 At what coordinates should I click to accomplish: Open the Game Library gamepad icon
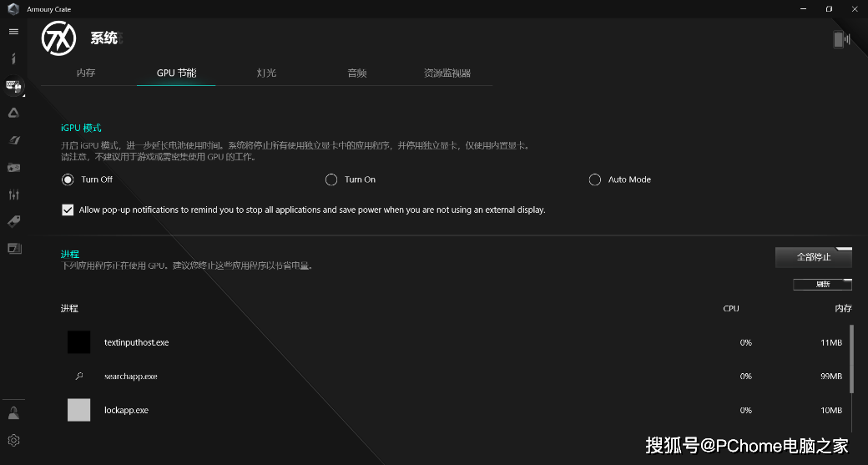13,168
